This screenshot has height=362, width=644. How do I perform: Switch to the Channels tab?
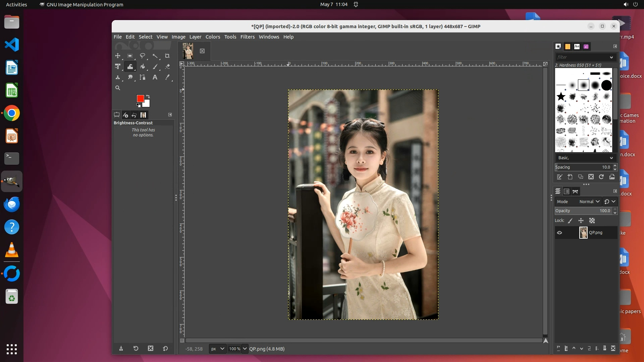point(567,191)
